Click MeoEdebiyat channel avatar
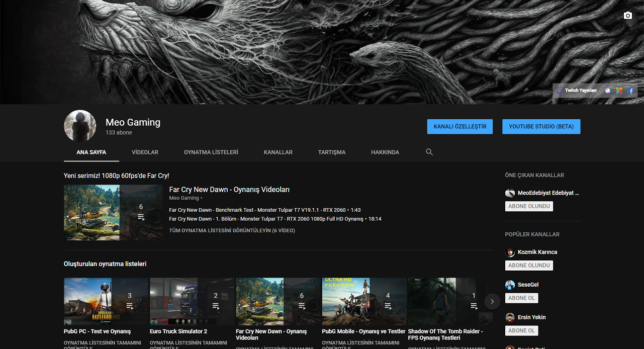The width and height of the screenshot is (644, 349). pyautogui.click(x=510, y=193)
